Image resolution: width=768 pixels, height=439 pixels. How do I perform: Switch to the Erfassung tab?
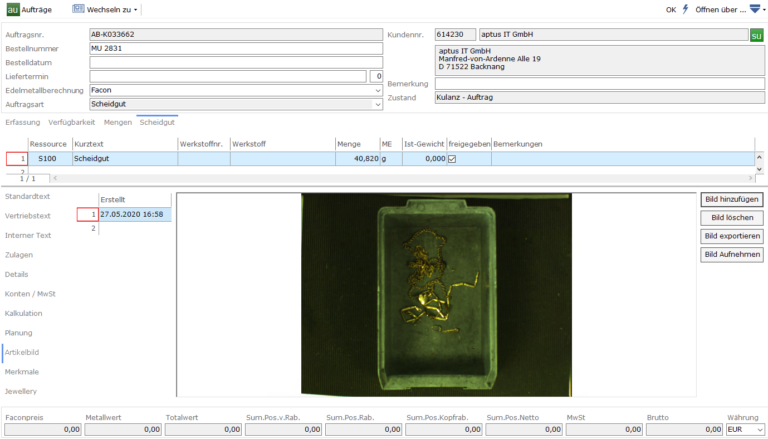point(22,122)
